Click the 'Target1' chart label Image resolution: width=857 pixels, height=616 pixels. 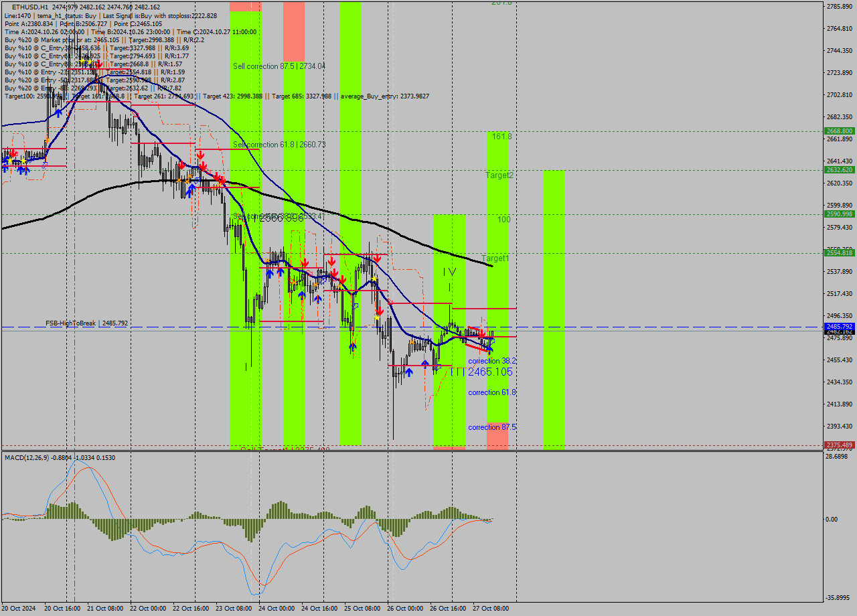(x=495, y=258)
